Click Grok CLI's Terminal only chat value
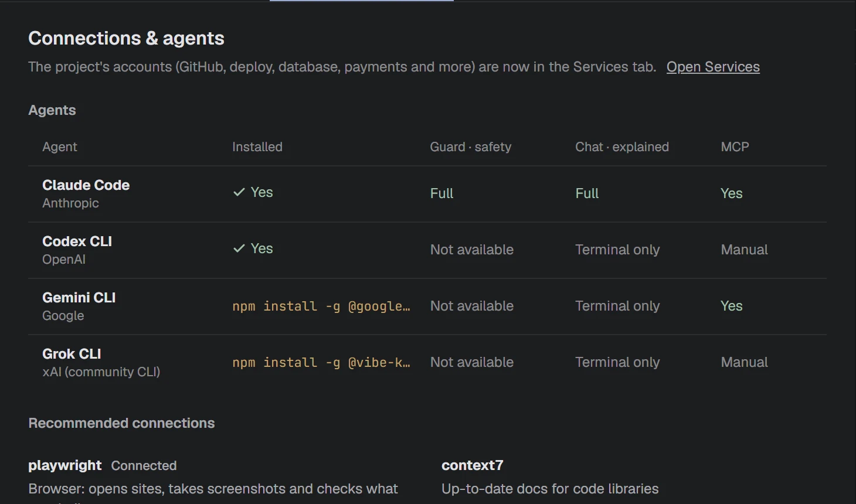The height and width of the screenshot is (504, 856). click(617, 362)
